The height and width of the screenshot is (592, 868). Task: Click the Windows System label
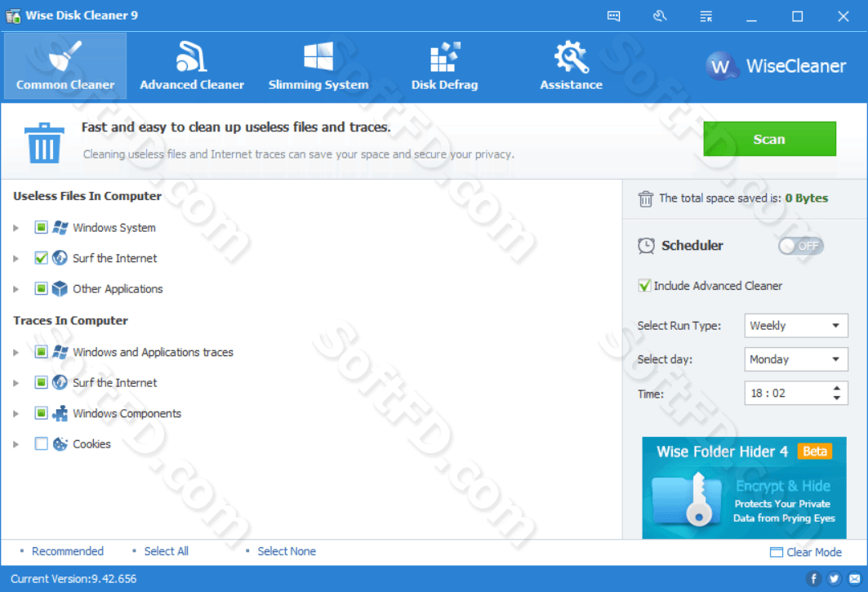114,228
